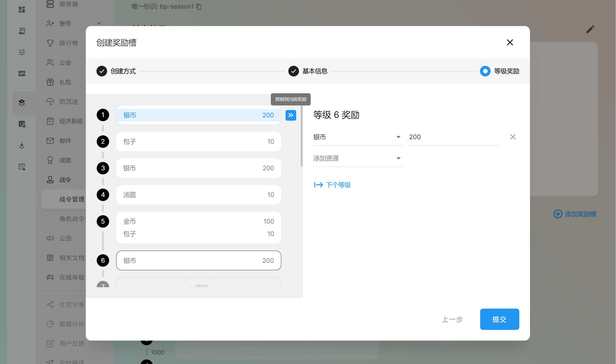Click the 基本信息 completed step checkmark
616x364 pixels.
[293, 71]
